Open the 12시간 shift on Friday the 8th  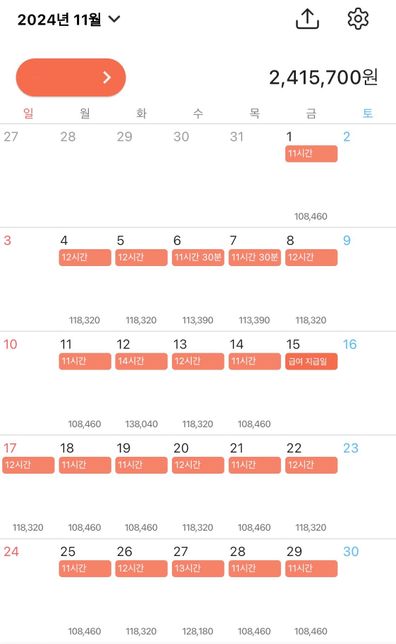click(x=311, y=258)
